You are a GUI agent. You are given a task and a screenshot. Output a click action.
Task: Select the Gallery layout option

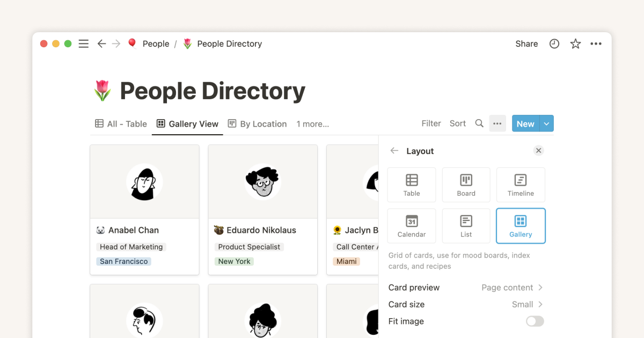(x=521, y=226)
